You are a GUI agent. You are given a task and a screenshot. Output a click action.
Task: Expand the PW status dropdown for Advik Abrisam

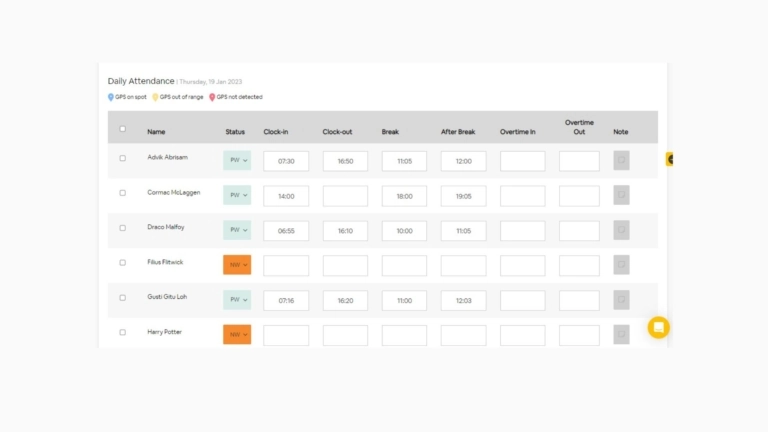point(237,160)
